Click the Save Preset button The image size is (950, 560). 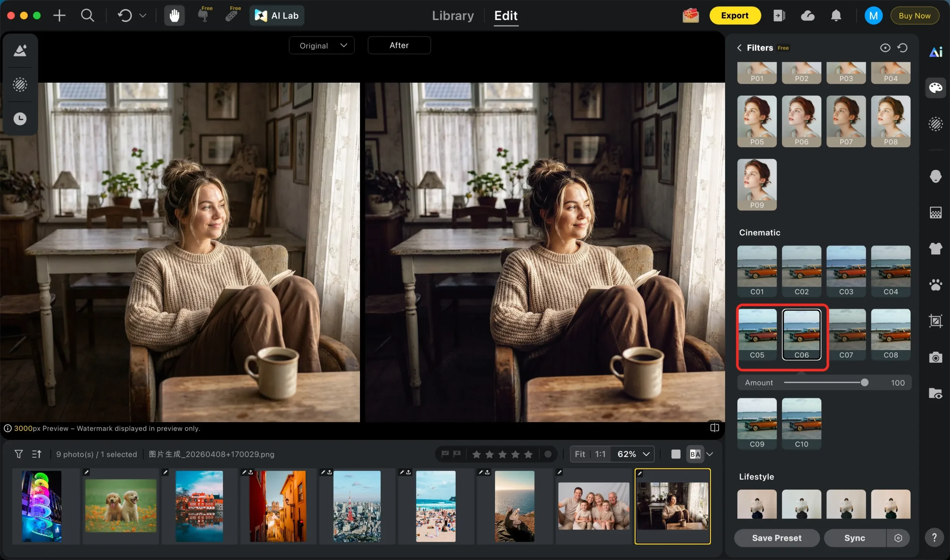776,538
